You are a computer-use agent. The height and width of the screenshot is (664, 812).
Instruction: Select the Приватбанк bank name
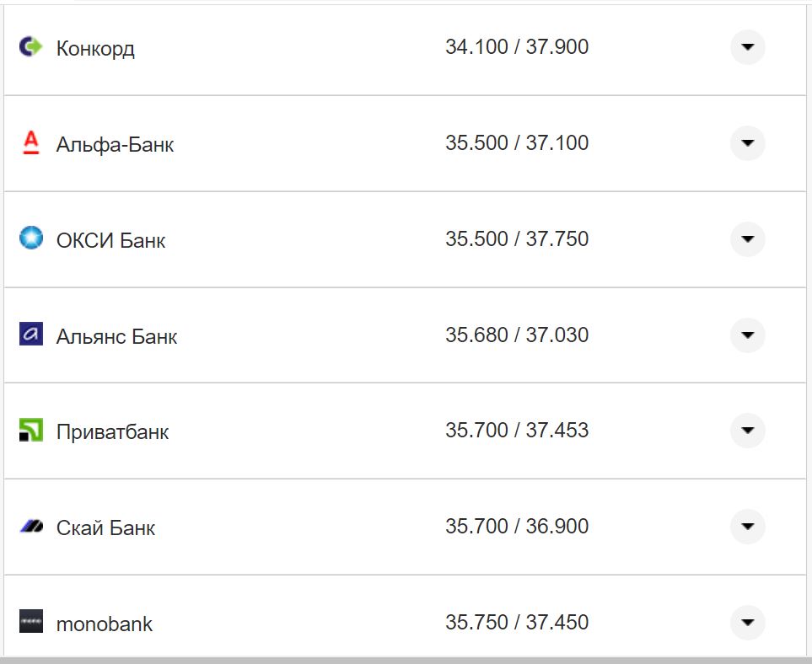click(x=112, y=432)
